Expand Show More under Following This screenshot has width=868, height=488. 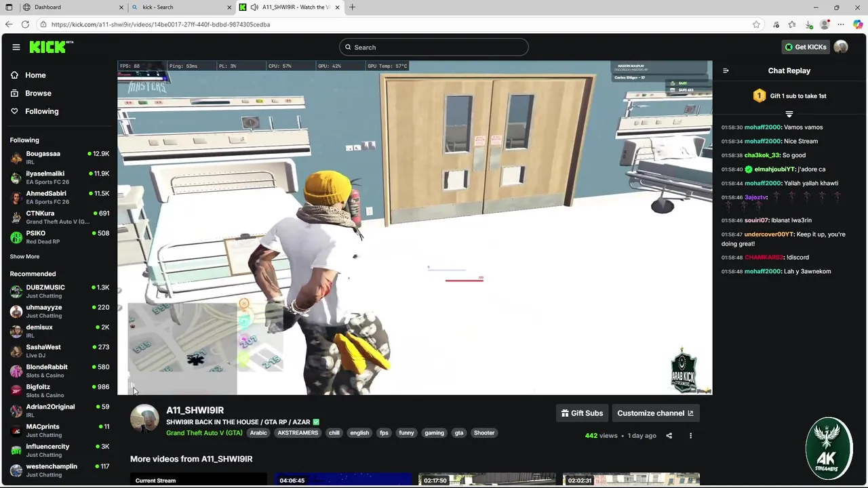[x=24, y=257]
